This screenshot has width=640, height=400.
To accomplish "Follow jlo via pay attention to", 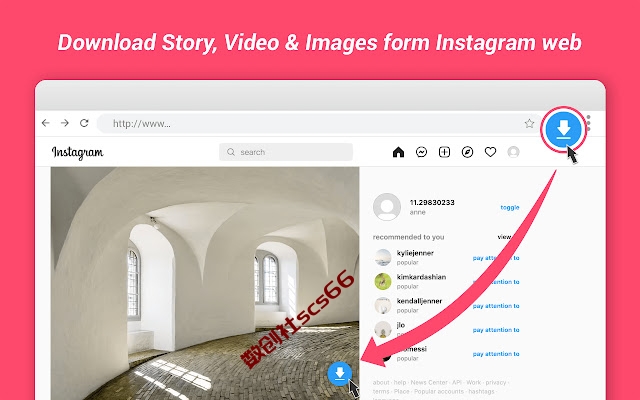I will (x=496, y=330).
